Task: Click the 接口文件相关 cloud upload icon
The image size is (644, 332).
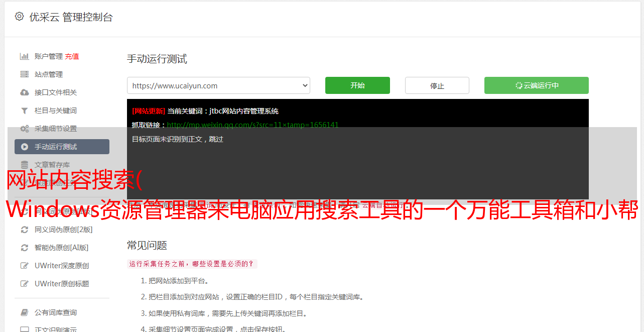Action: 24,92
